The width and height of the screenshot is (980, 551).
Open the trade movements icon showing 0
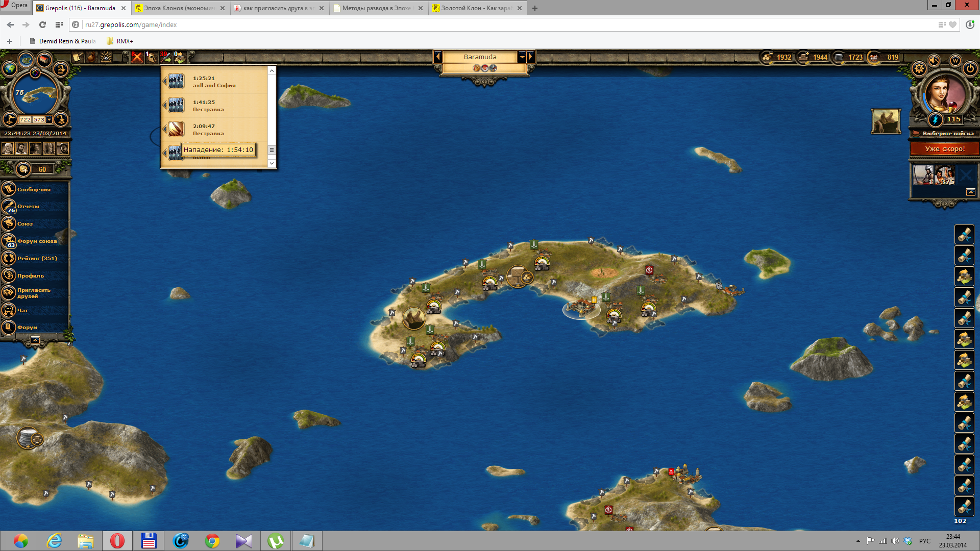pos(180,57)
